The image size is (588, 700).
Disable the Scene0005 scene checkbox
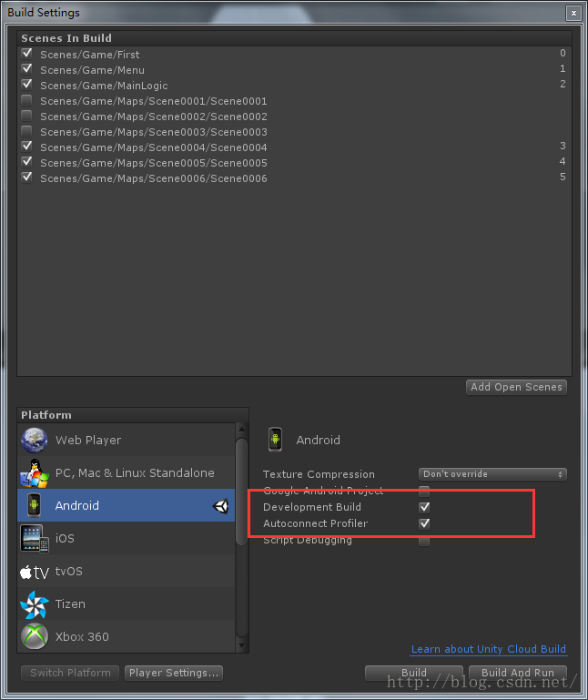[x=26, y=162]
